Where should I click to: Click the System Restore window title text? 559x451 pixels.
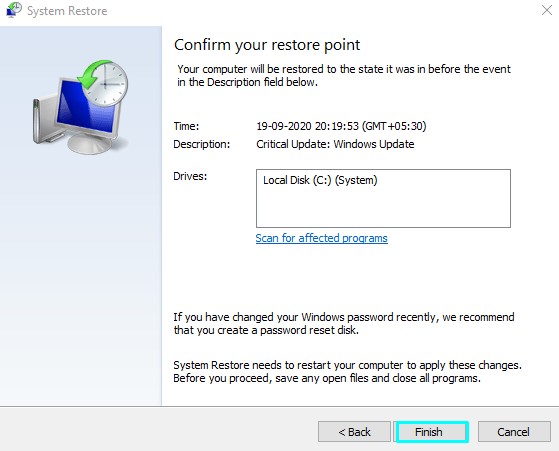[x=67, y=11]
